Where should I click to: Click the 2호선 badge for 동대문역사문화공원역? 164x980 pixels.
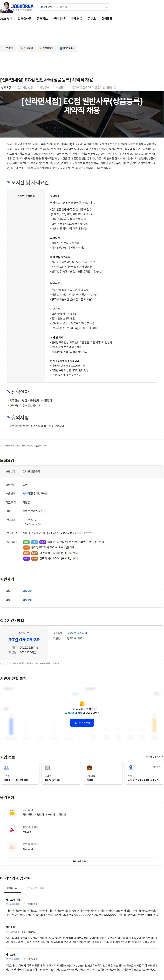(26, 542)
